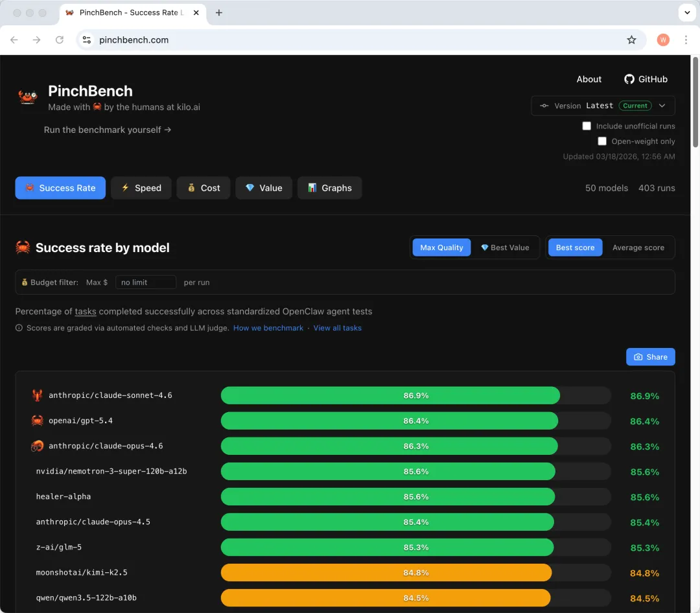
Task: Click the qwen3.5-122b-a10b 84.5% bar
Action: click(x=386, y=598)
